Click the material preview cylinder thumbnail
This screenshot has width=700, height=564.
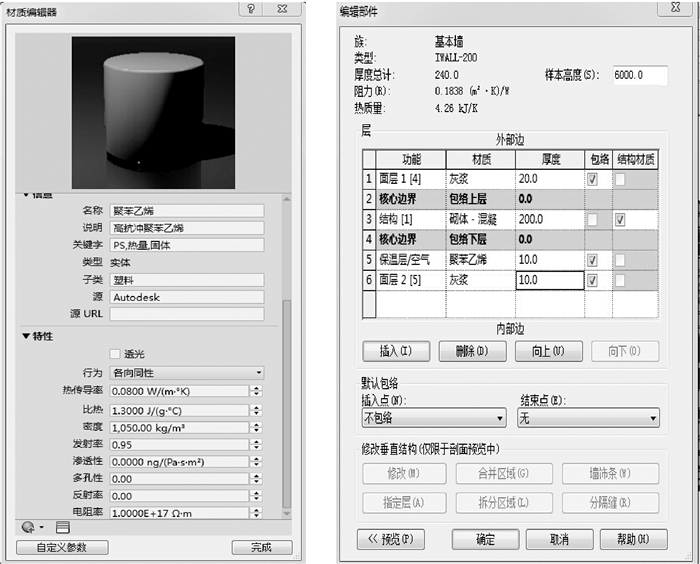[153, 113]
